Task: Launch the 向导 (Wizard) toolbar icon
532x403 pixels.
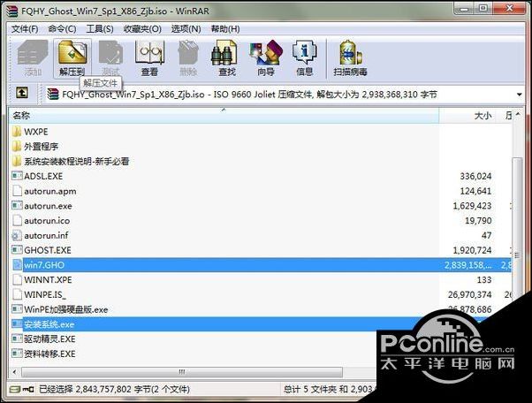Action: point(265,57)
